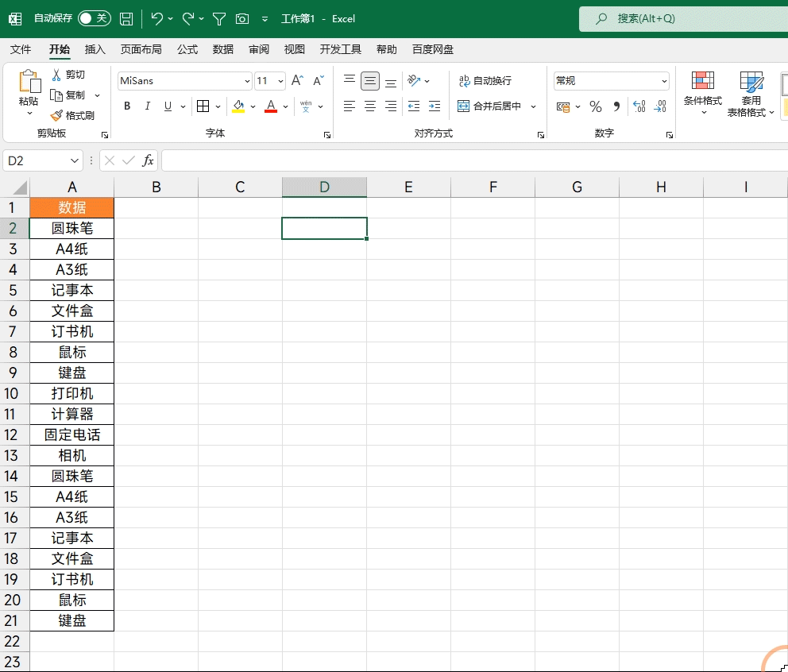Open the MiSans font name dropdown
788x672 pixels.
247,81
